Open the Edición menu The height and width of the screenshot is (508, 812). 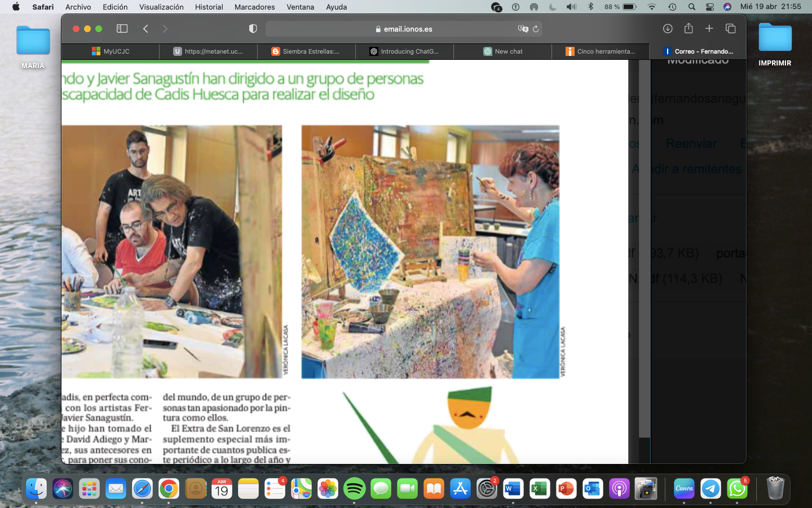(115, 7)
